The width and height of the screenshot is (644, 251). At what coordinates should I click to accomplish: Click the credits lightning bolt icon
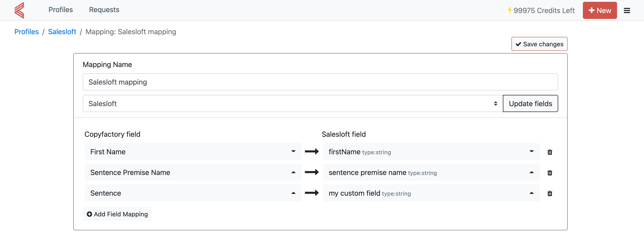pyautogui.click(x=509, y=11)
